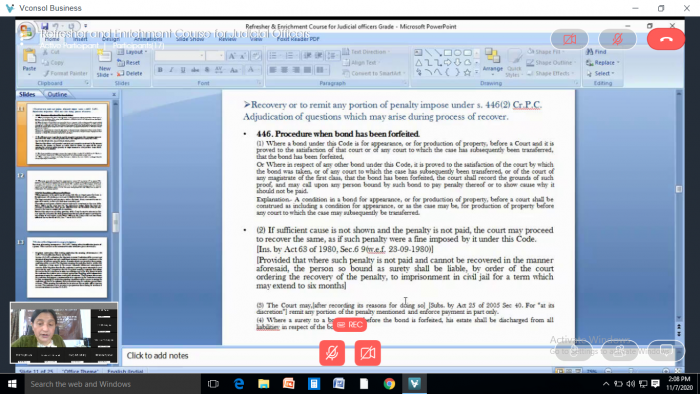
Task: Click Cut in the Clipboard group
Action: [x=51, y=52]
